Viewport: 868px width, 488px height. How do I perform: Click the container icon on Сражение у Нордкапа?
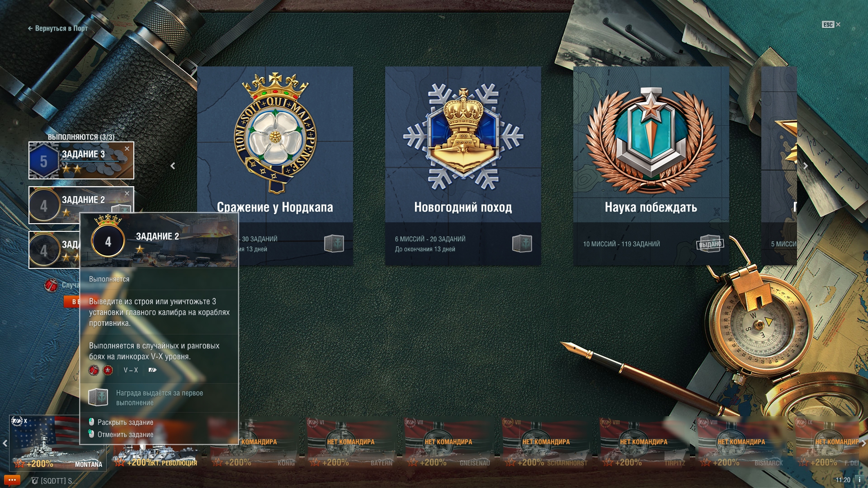coord(334,244)
